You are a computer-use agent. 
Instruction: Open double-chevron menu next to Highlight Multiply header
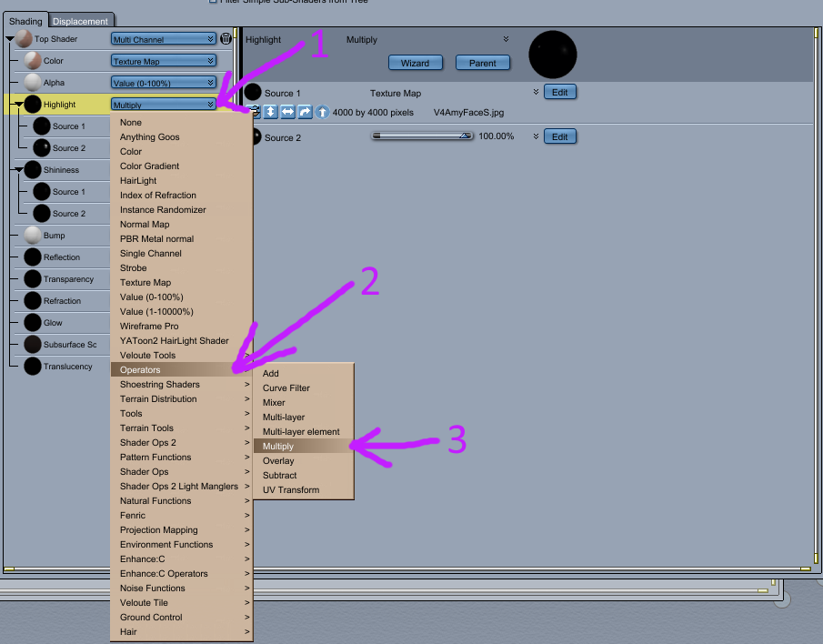point(506,39)
